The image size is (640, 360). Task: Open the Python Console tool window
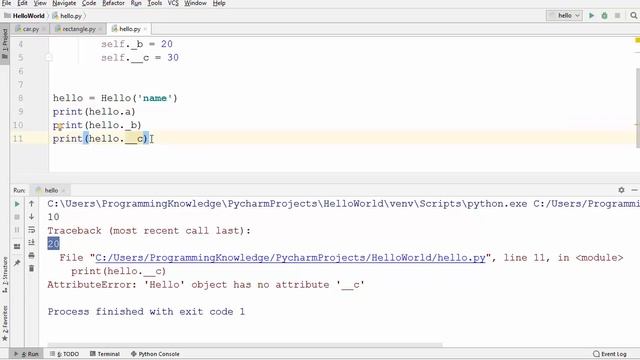coord(155,354)
